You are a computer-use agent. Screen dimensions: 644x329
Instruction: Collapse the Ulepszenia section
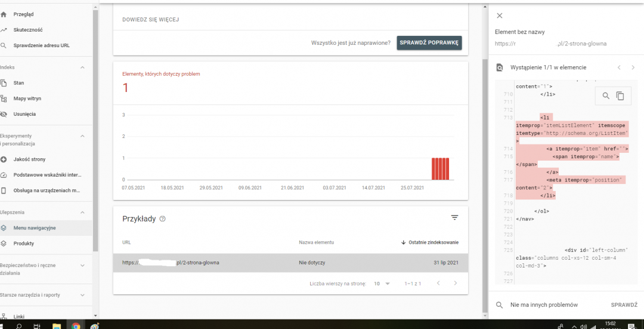83,212
